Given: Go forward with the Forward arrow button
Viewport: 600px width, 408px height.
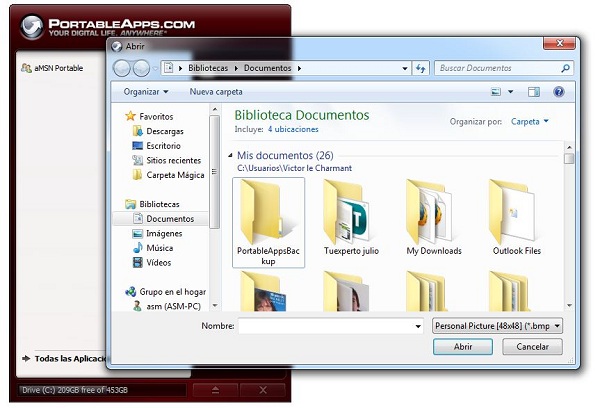Looking at the screenshot, I should (141, 69).
